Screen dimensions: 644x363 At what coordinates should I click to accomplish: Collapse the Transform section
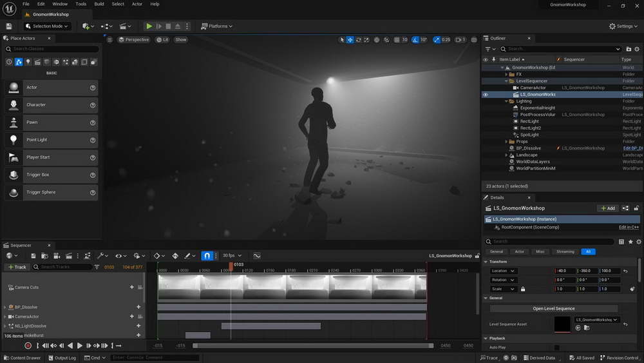coord(486,262)
